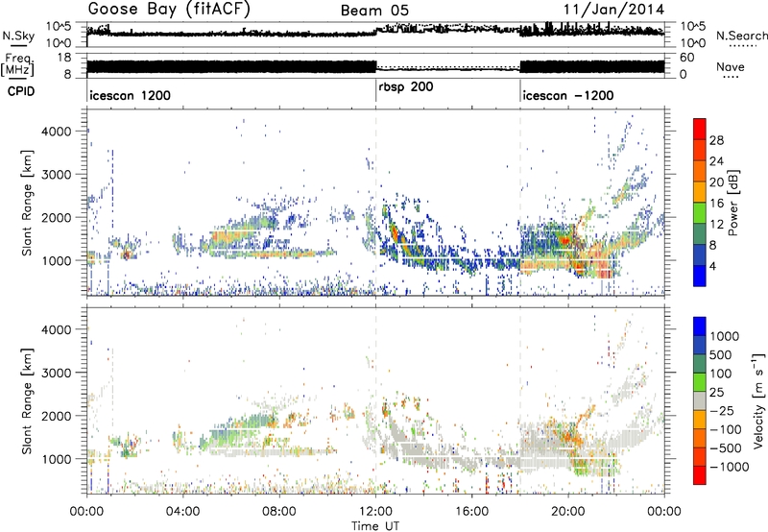Image resolution: width=768 pixels, height=532 pixels.
Task: Click the "-100" value on the Velocity scale
Action: pos(726,429)
